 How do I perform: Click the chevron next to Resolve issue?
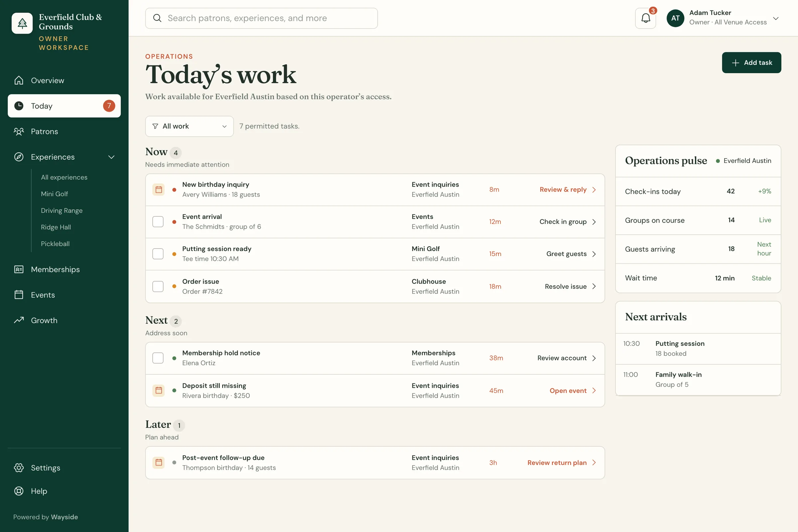[x=594, y=286]
